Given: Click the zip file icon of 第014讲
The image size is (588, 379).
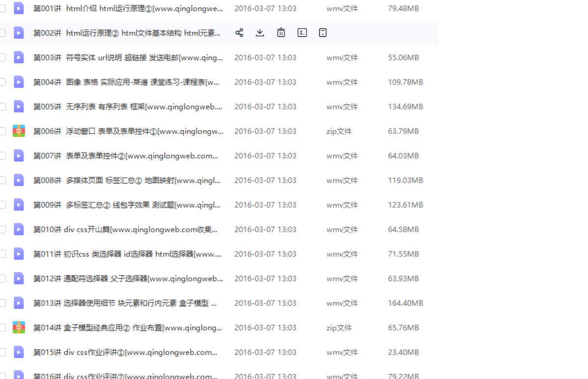Looking at the screenshot, I should (x=18, y=327).
